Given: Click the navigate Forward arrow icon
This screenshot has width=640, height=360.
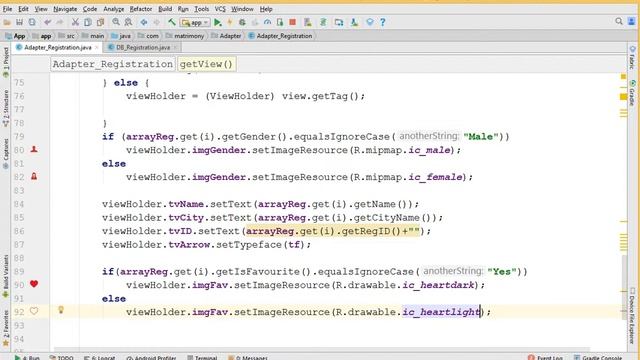Looking at the screenshot, I should [156, 22].
